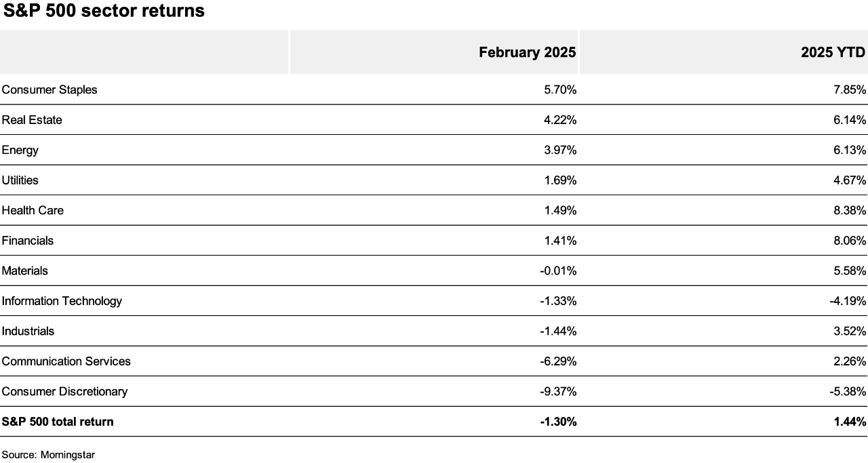This screenshot has width=868, height=463.
Task: Select the "S&P 500 total return" row label
Action: coord(58,422)
